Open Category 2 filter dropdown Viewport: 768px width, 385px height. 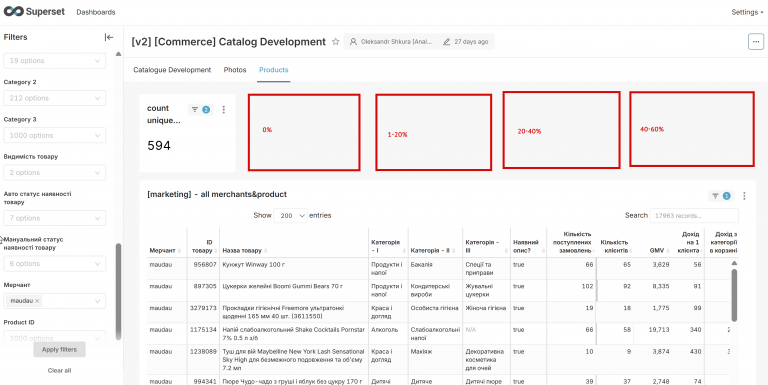tap(54, 98)
